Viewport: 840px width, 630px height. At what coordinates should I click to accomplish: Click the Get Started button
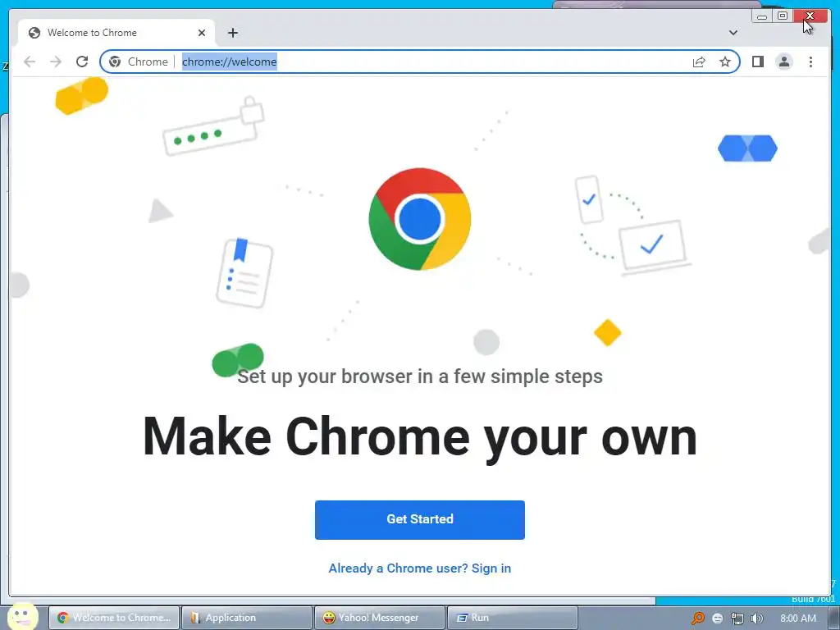419,519
